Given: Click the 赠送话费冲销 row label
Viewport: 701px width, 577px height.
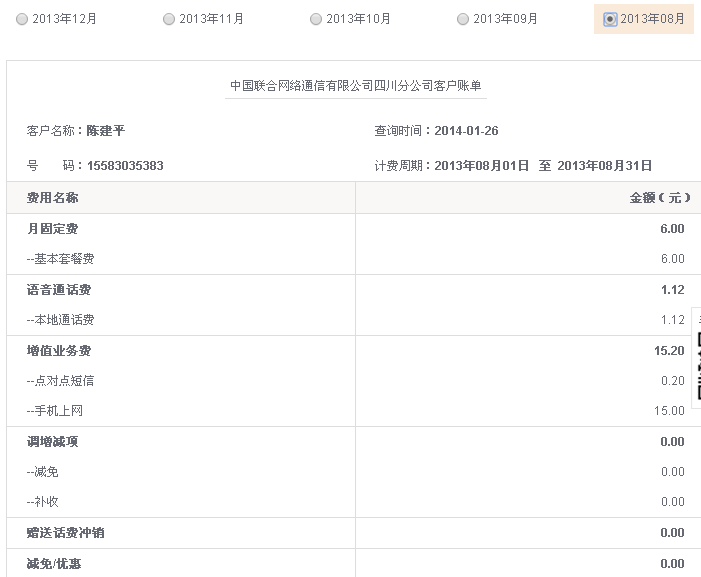Looking at the screenshot, I should point(65,533).
